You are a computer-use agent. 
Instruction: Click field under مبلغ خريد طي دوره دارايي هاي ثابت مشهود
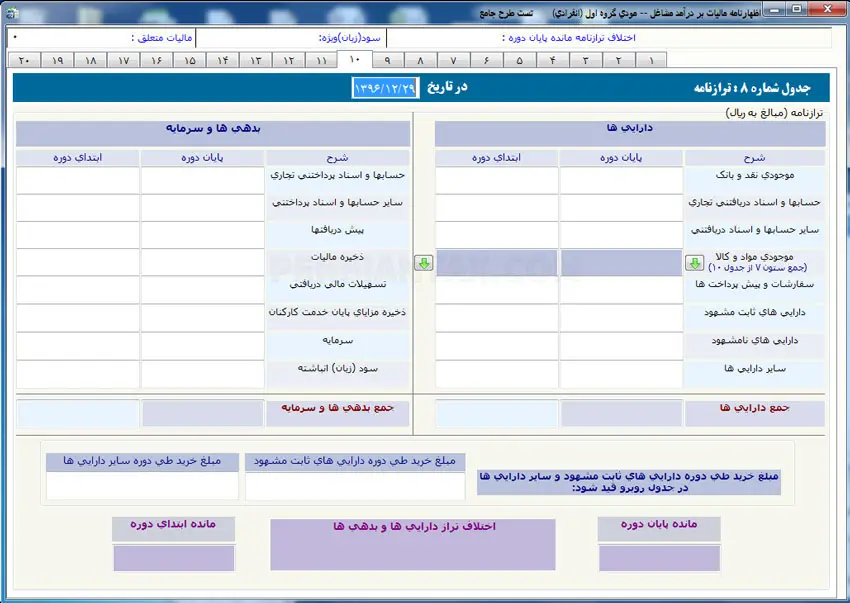click(x=355, y=486)
